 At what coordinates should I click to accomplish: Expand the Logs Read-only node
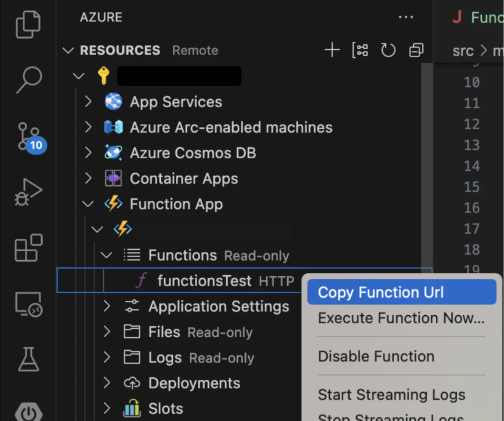point(107,357)
